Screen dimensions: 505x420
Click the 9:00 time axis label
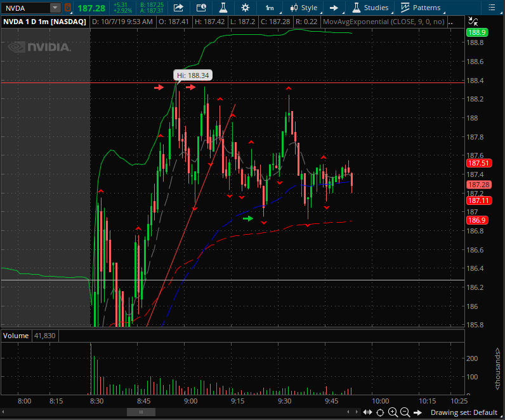pos(191,402)
